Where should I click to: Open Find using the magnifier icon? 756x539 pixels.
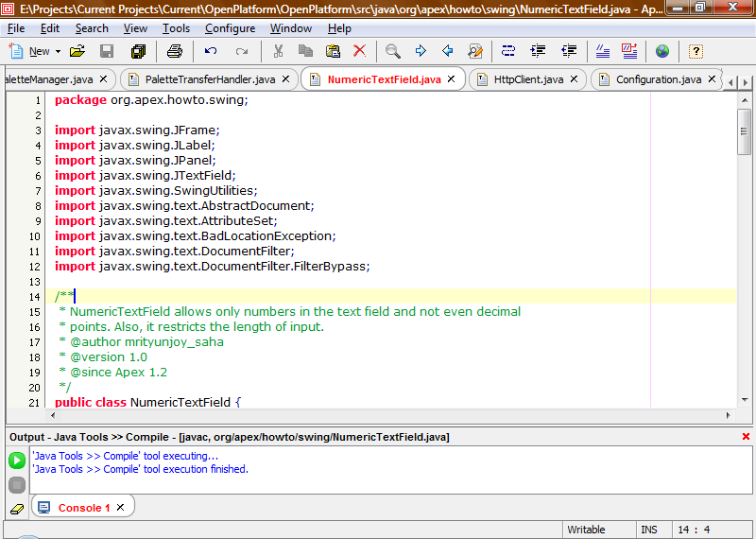[393, 51]
